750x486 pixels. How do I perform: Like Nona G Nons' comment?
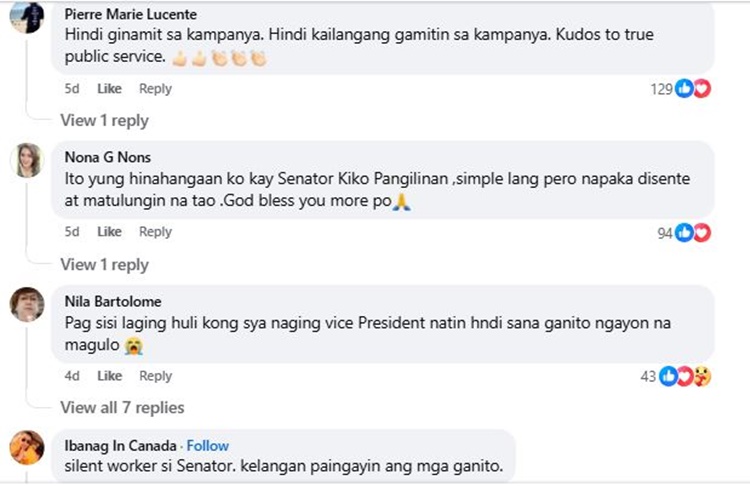coord(109,232)
